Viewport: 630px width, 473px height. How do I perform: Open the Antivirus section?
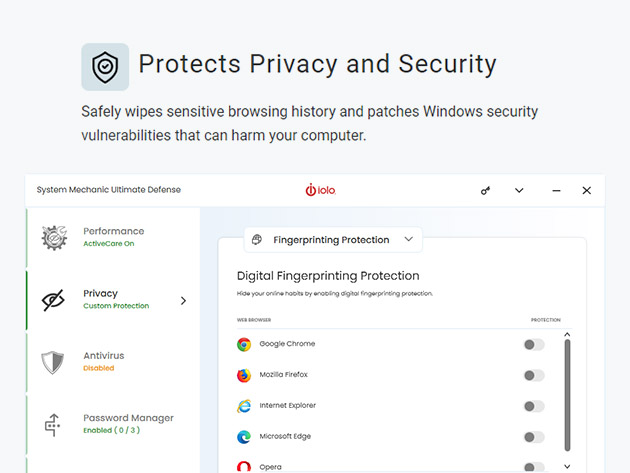[113, 362]
